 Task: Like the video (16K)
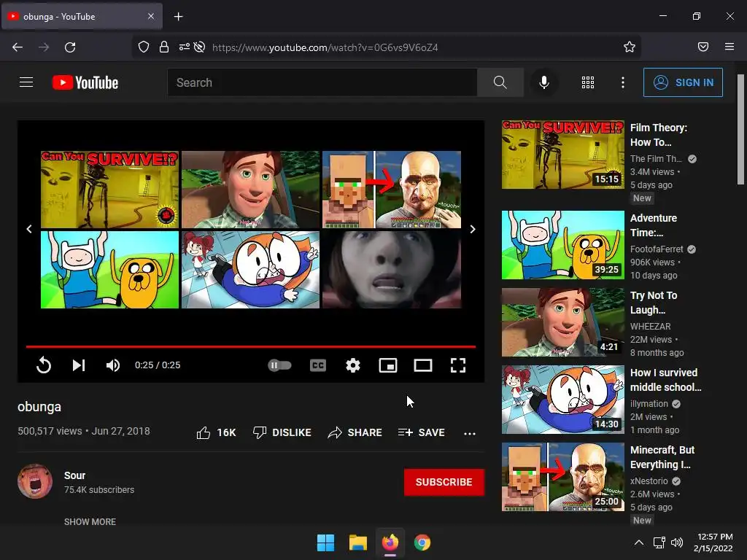[216, 432]
